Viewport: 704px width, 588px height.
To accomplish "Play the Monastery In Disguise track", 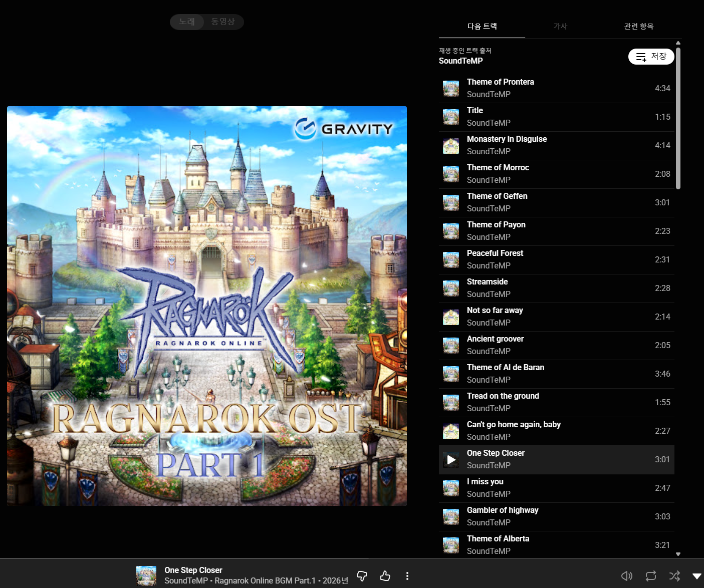I will tap(507, 139).
